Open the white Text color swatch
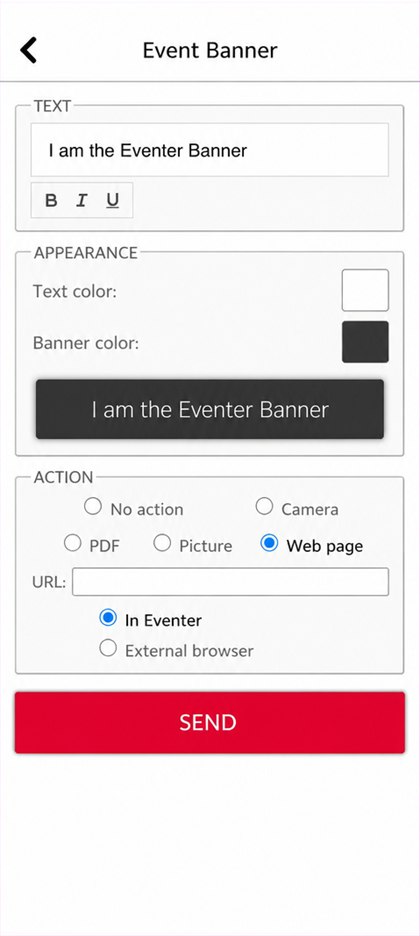 point(365,290)
